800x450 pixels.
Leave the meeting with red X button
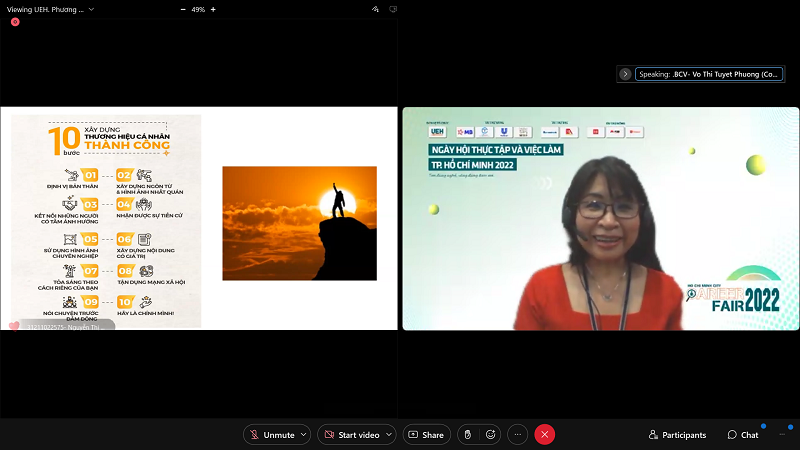tap(544, 435)
